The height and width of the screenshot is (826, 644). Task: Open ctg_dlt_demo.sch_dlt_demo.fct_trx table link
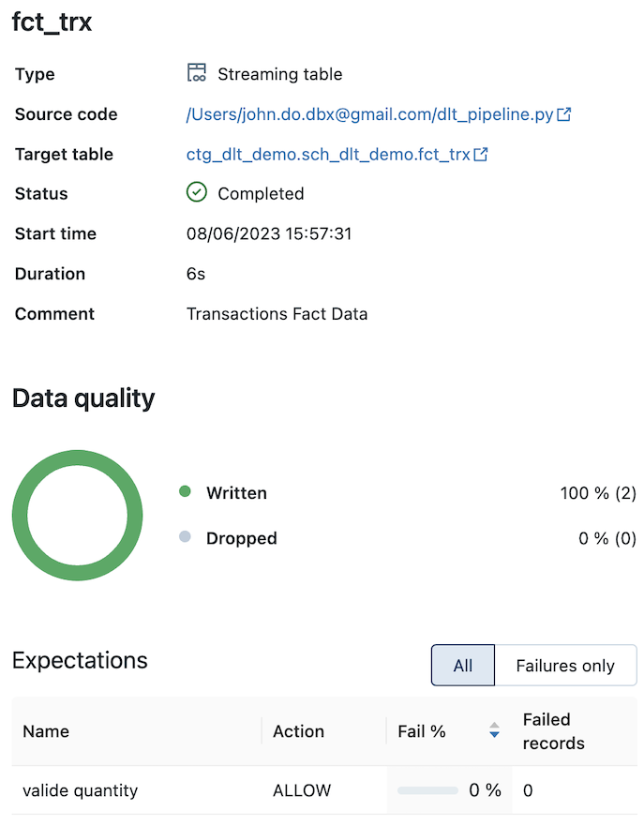click(328, 155)
